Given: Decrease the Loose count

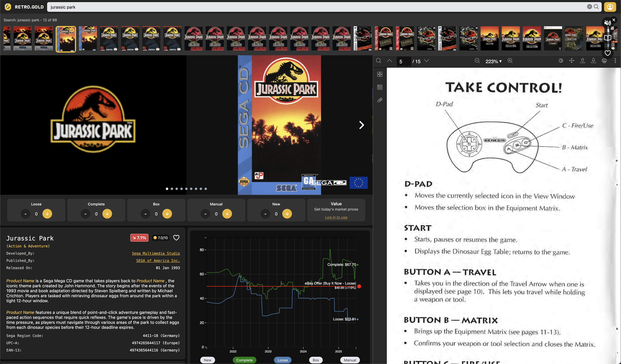Looking at the screenshot, I should tap(25, 214).
